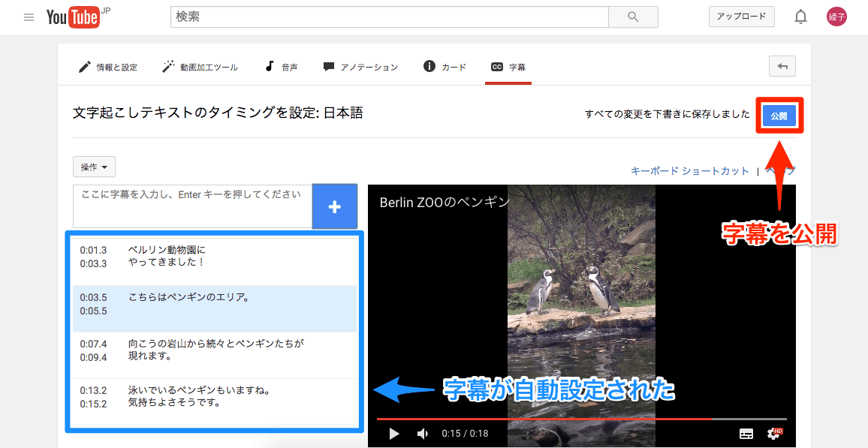Viewport: 868px width, 448px height.
Task: Switch to アノテーション tab
Action: [x=360, y=67]
